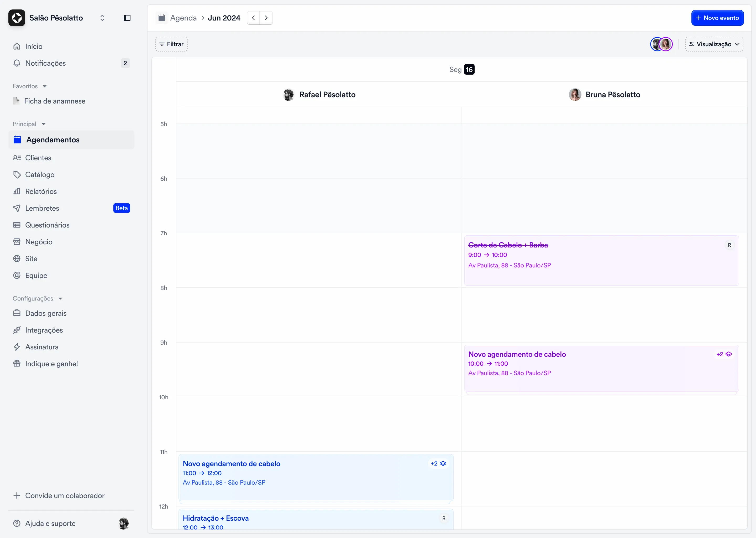Viewport: 756px width, 538px height.
Task: Open Rafael's 11:00 Novo agendamento de cabelo
Action: (x=316, y=478)
